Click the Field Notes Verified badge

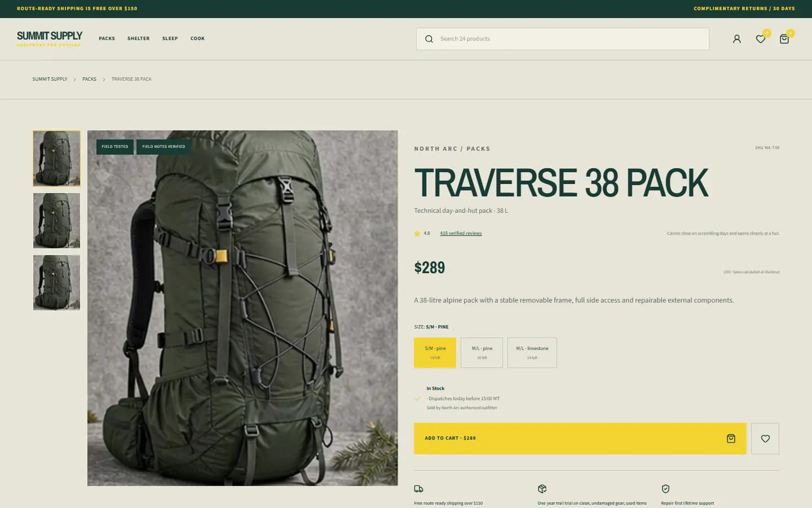pos(164,147)
